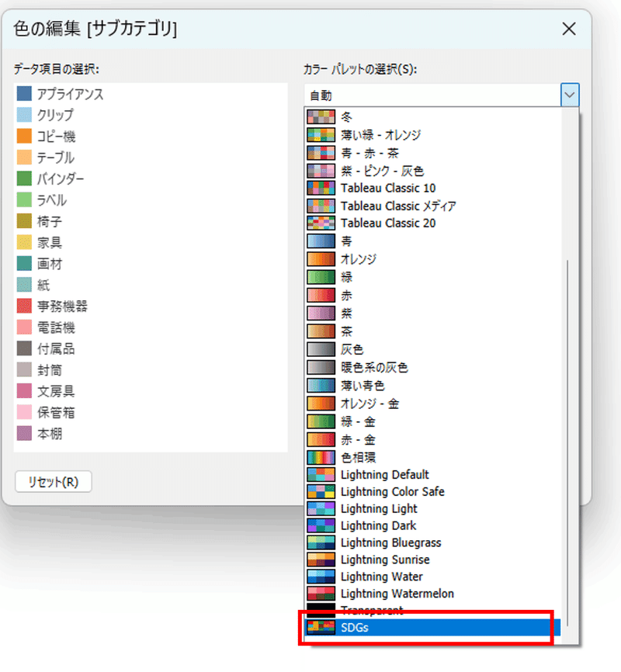Select the Lightning Bluegrass palette icon

pos(320,542)
